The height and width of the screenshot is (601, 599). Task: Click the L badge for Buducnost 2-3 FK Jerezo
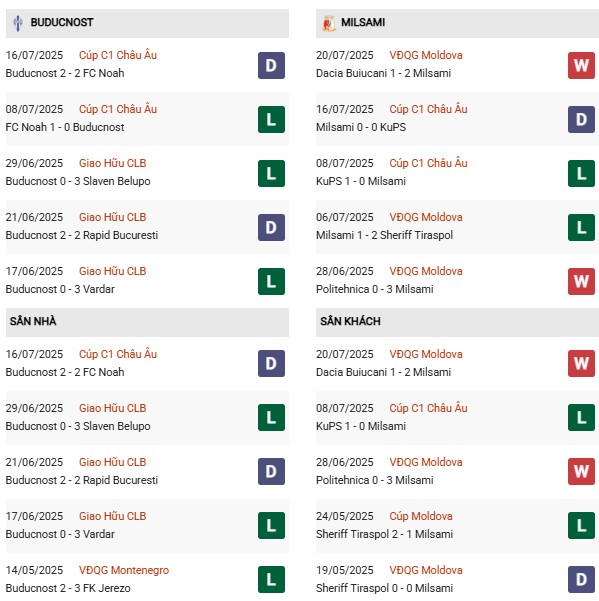271,580
